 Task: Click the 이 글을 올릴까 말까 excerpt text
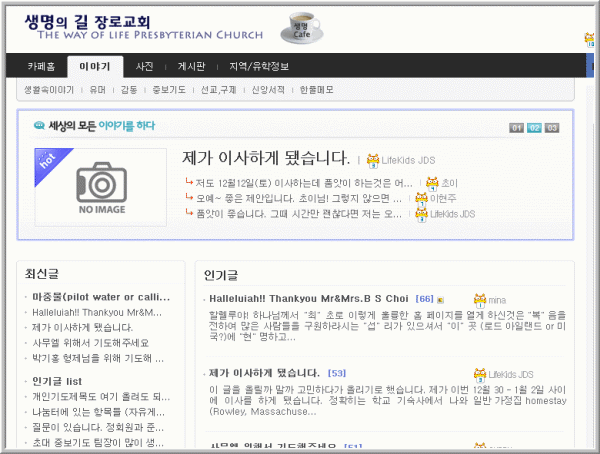(388, 401)
